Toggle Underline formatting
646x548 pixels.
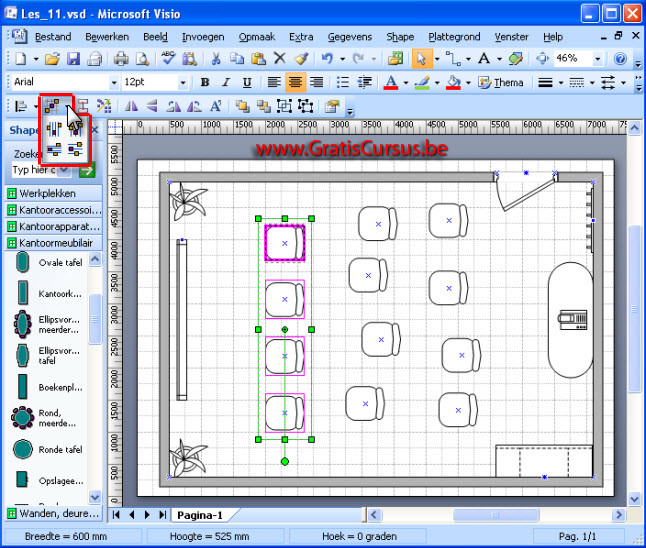pos(247,82)
